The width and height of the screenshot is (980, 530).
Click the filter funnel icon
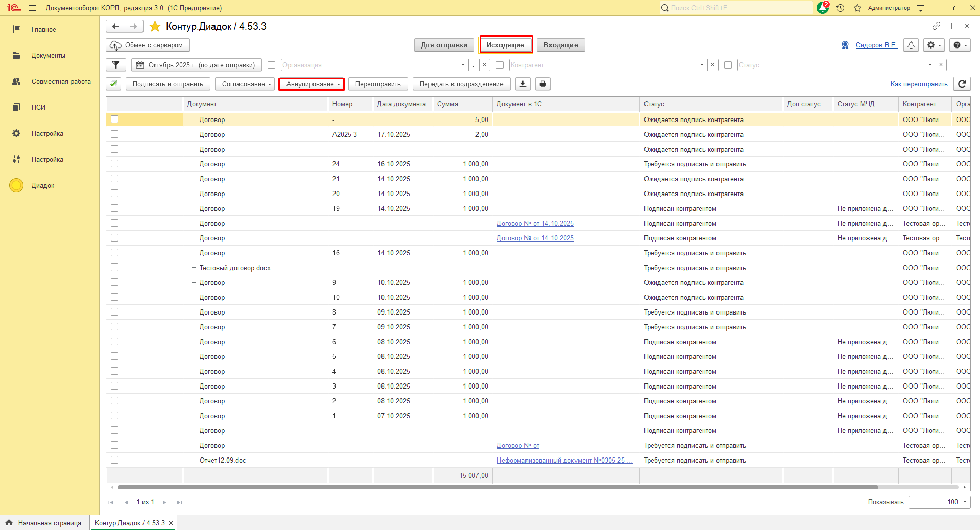116,65
